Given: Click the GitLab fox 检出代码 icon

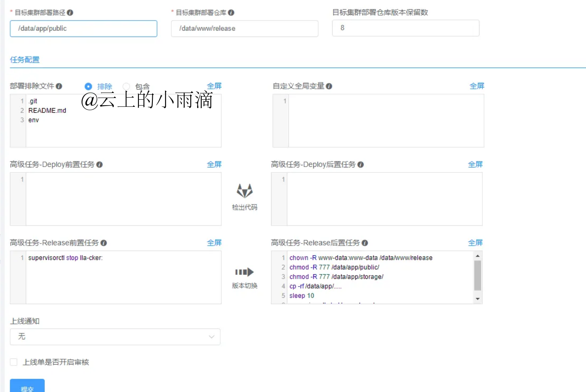Looking at the screenshot, I should pos(245,191).
